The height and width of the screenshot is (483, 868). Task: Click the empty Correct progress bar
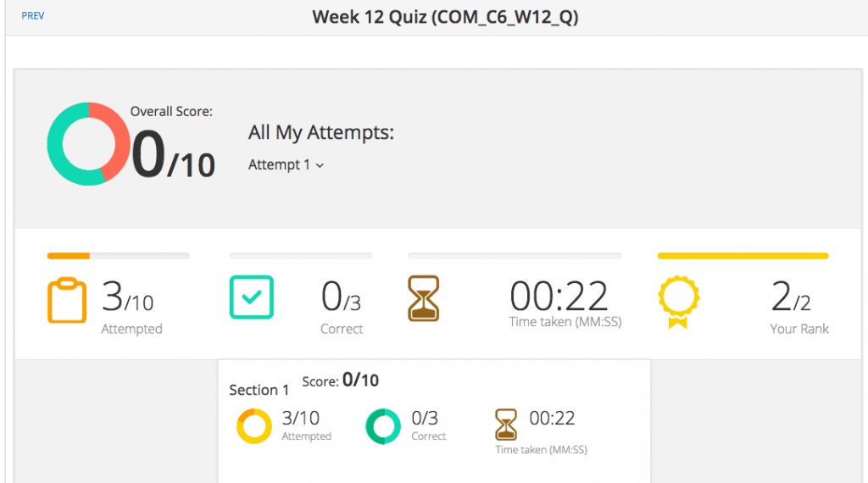(301, 256)
